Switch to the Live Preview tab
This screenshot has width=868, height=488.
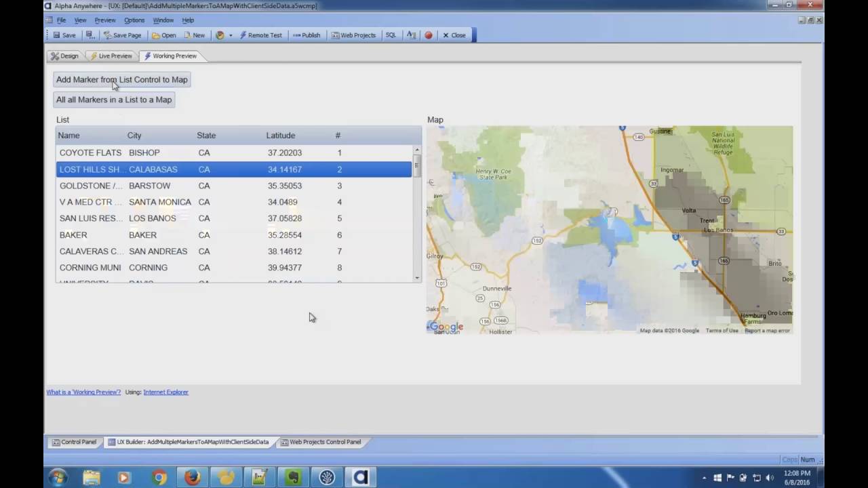[111, 56]
